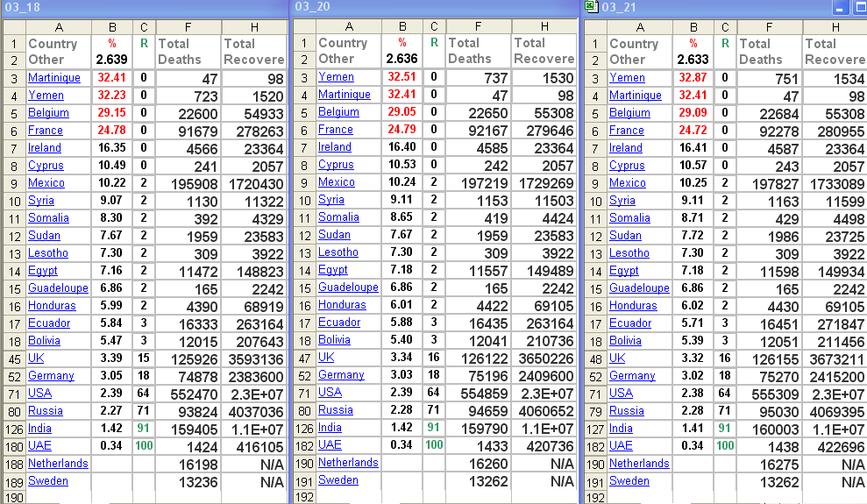The height and width of the screenshot is (504, 867).
Task: Click the select-all corner in window 03_18
Action: point(14,27)
